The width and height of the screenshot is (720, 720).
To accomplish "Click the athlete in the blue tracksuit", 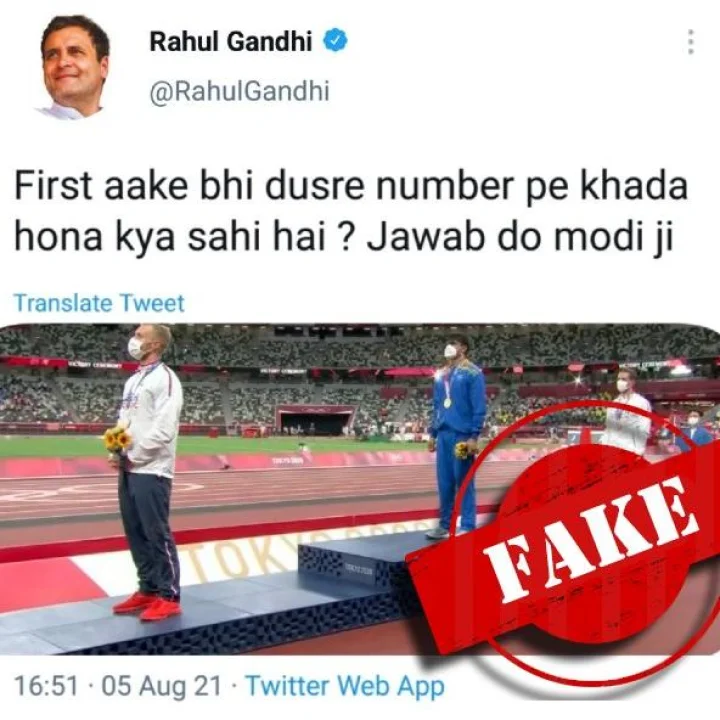I will [x=456, y=436].
